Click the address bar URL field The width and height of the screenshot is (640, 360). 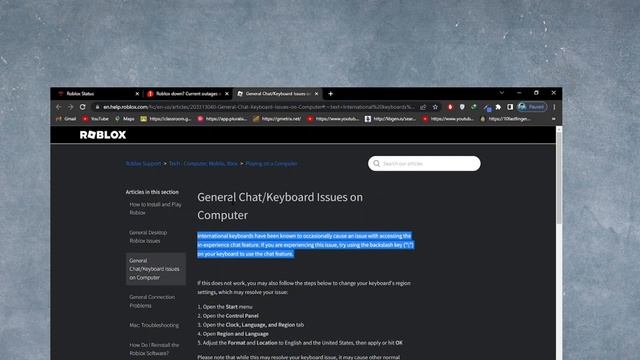click(258, 107)
